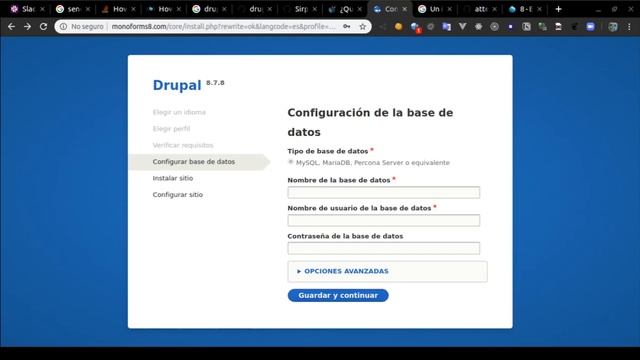The image size is (640, 360).
Task: Open the blue rounded square extension icon
Action: tap(591, 27)
